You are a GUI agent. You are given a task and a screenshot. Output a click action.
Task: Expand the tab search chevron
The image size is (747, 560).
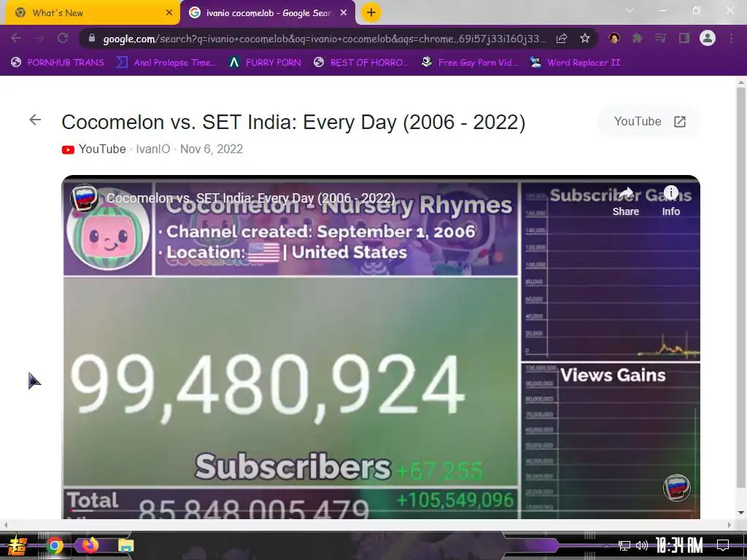630,10
